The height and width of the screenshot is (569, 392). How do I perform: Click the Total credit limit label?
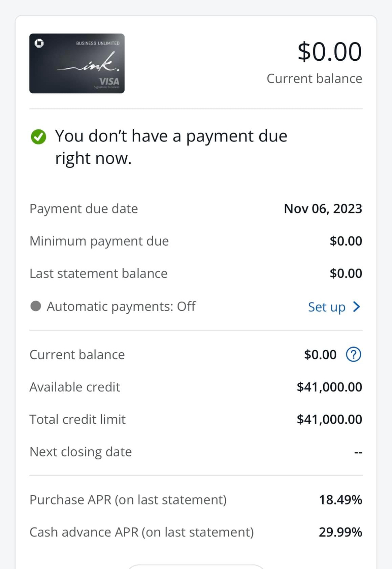point(78,420)
